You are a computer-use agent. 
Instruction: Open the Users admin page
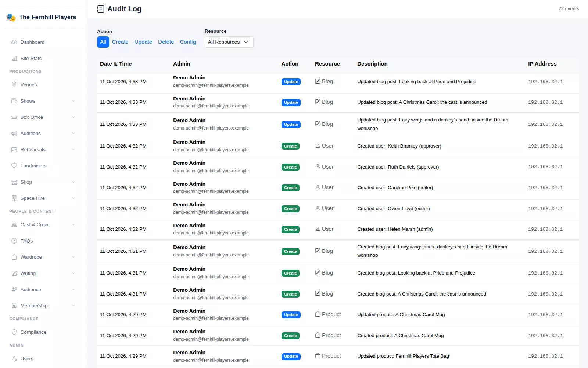pos(44,359)
